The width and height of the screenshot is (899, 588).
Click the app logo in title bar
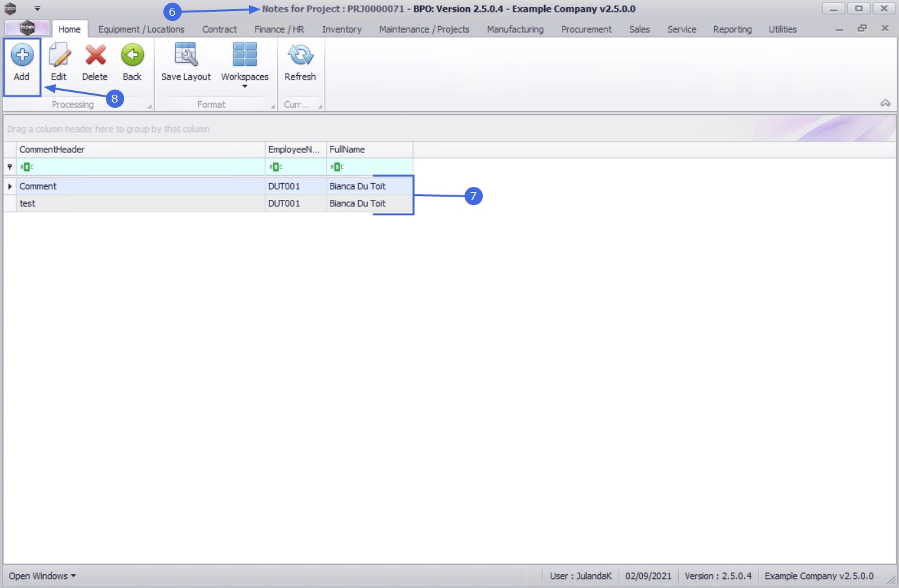[10, 8]
